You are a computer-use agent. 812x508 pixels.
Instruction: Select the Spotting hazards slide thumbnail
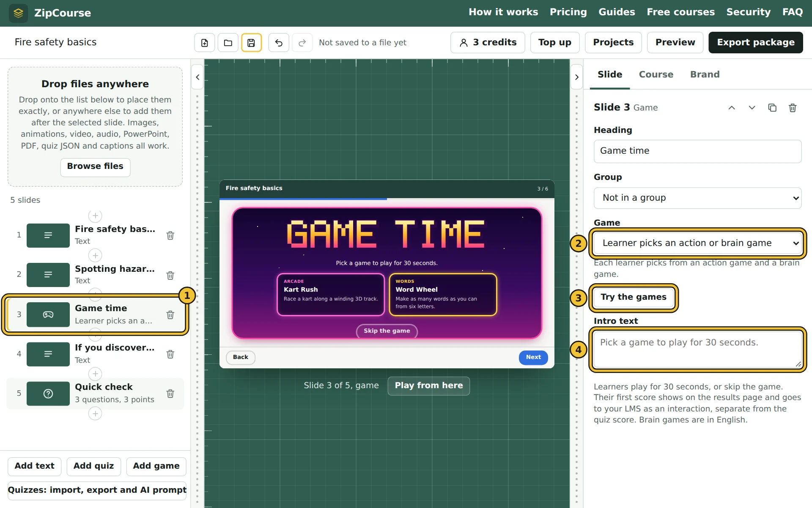48,275
